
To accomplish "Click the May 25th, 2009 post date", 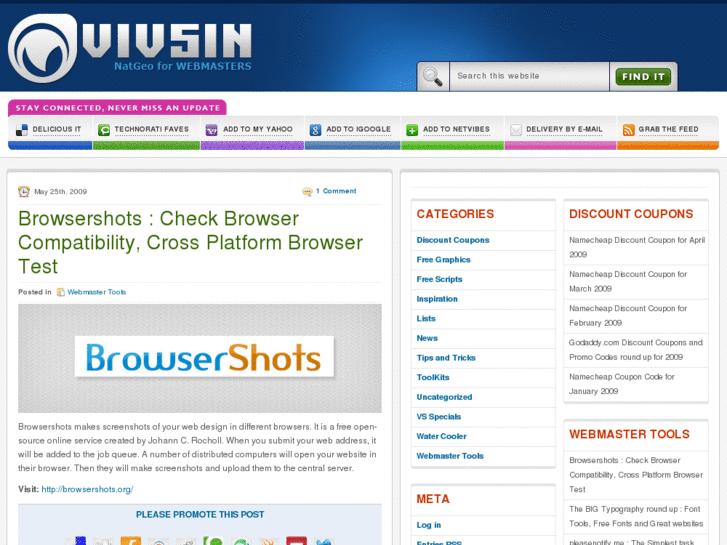I will [x=60, y=192].
